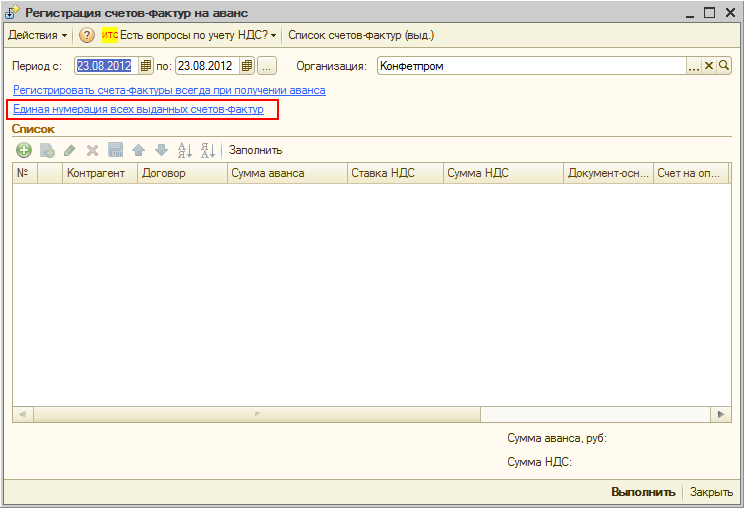Screen dimensions: 744x508
Task: Open the calendar for the period start date
Action: click(x=146, y=66)
